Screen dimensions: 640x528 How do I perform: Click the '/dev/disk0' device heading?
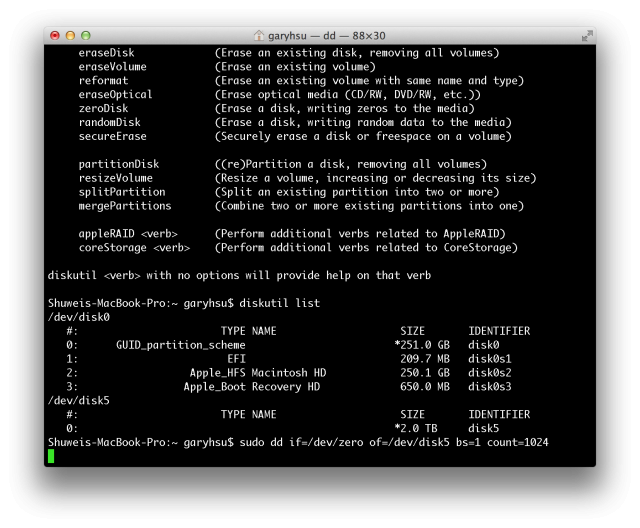pyautogui.click(x=79, y=317)
